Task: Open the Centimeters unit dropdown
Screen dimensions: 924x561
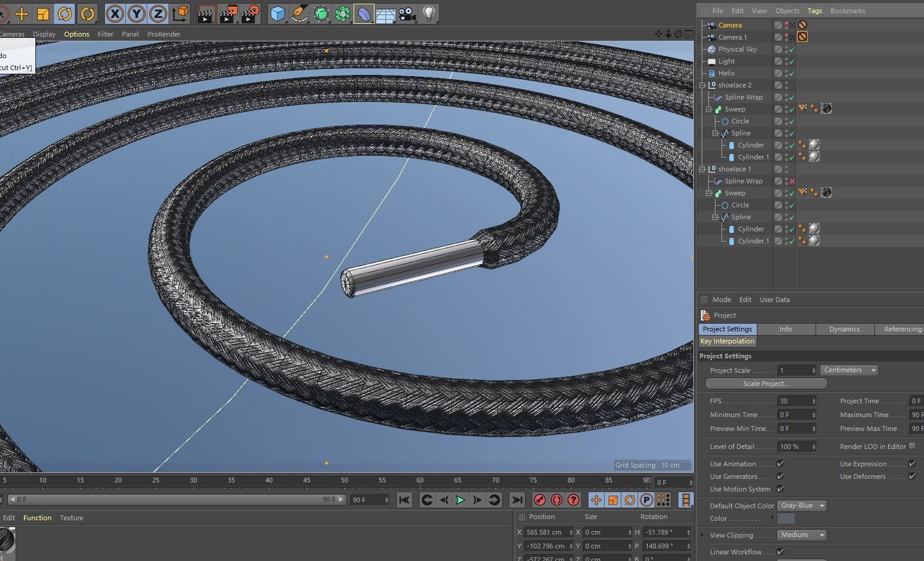Action: click(849, 370)
